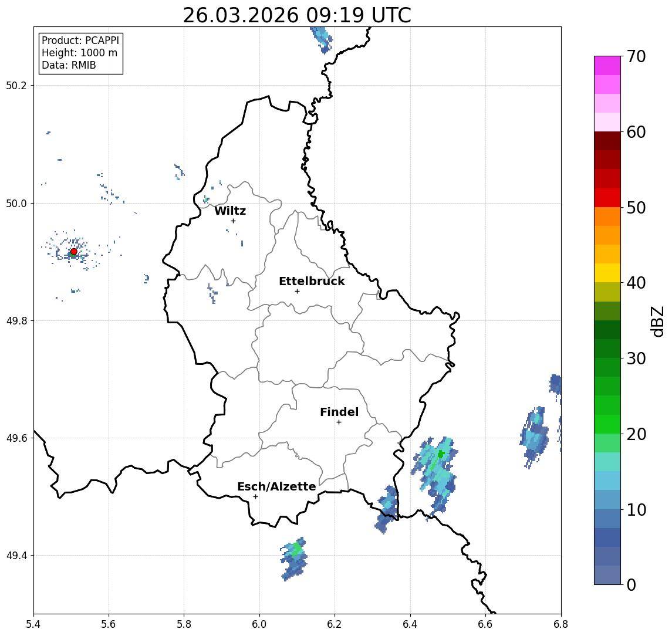Click the longitude label 6.8
672x636 pixels.
[561, 624]
